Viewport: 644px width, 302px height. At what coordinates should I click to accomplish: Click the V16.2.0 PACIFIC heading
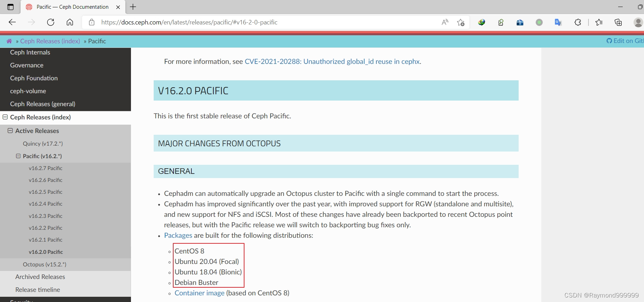[193, 91]
